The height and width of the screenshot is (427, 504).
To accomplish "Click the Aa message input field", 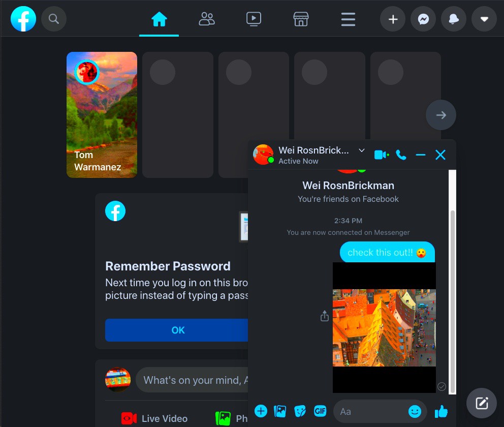I will point(380,412).
